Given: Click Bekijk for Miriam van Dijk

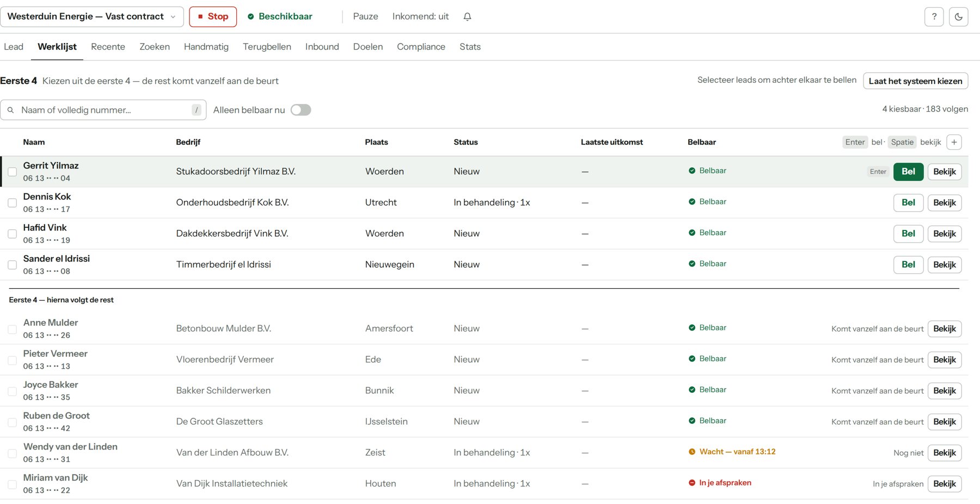Looking at the screenshot, I should 944,484.
